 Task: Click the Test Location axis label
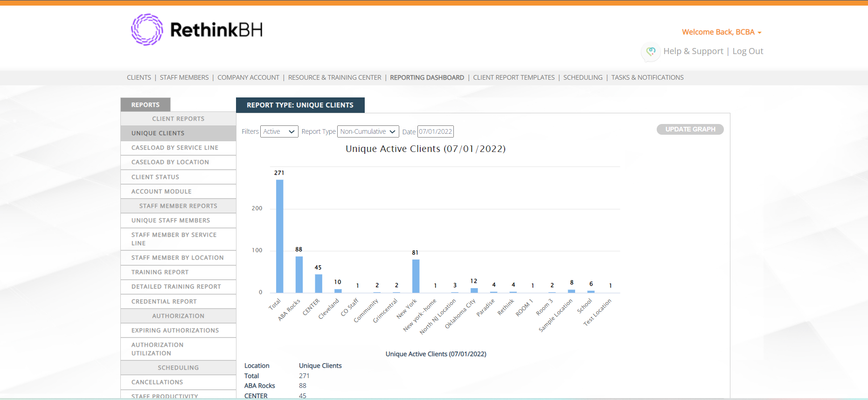click(x=597, y=312)
